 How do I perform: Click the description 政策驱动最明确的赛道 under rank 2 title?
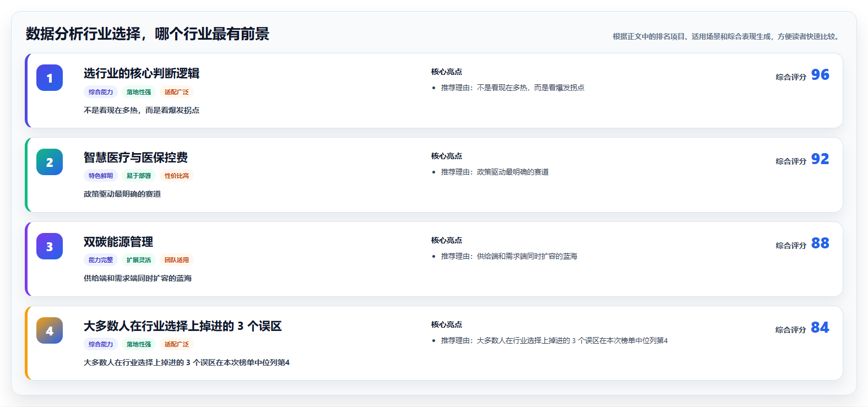pos(122,194)
